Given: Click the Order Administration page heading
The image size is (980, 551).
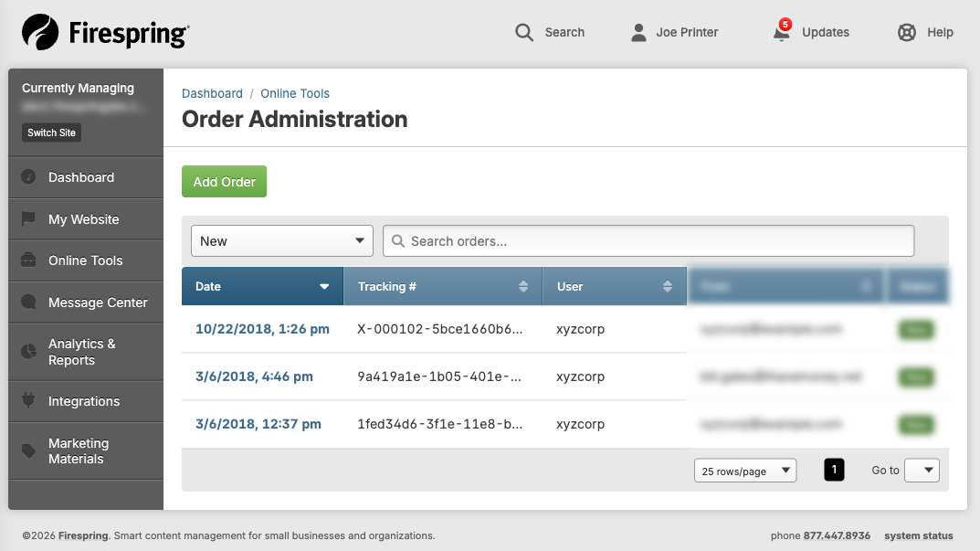Looking at the screenshot, I should (294, 119).
